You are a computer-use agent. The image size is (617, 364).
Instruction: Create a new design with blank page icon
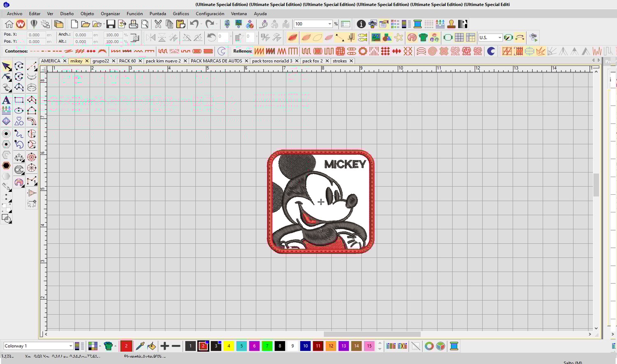(x=74, y=24)
